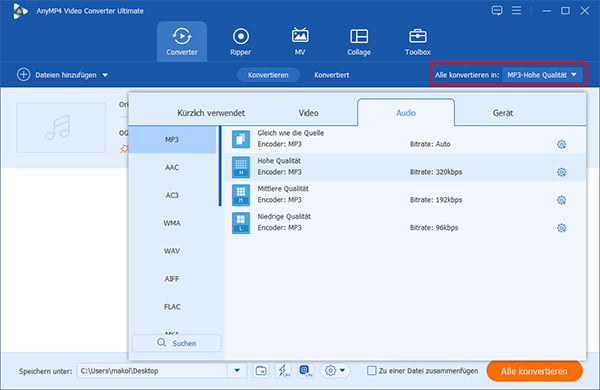The height and width of the screenshot is (390, 600).
Task: Open the Collage module
Action: coord(359,41)
